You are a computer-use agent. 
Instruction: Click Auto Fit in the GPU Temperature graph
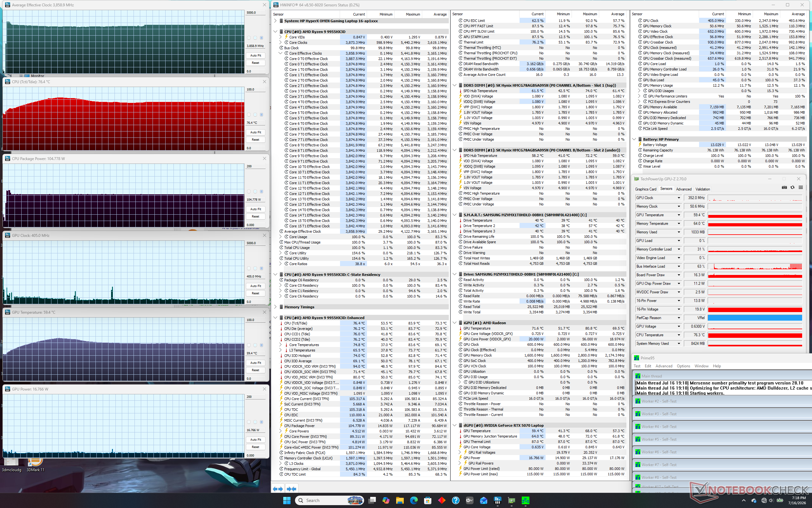tap(255, 363)
